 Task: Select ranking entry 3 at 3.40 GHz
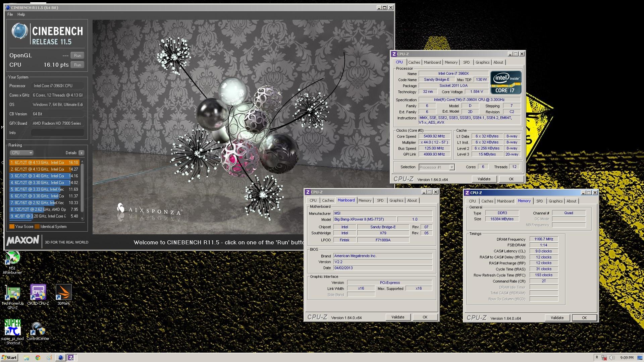tap(45, 176)
